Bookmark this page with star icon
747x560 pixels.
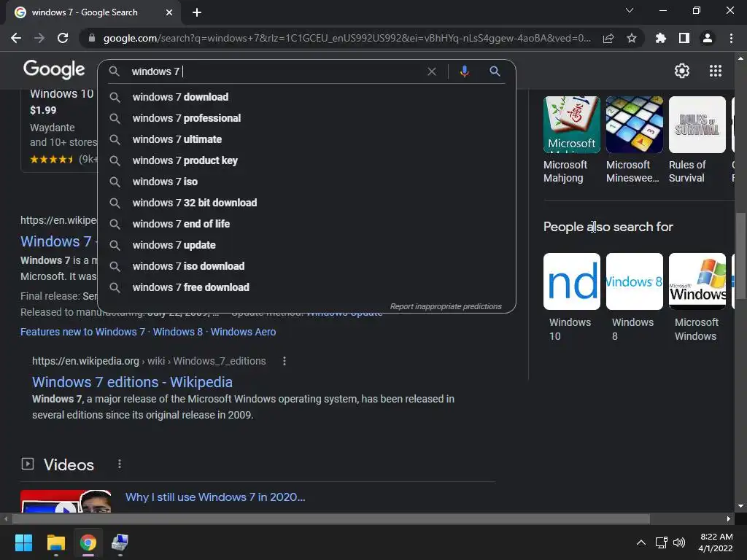632,38
